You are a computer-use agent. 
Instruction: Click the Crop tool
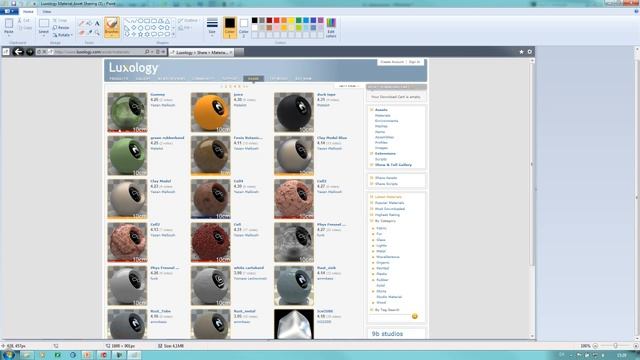[x=60, y=20]
